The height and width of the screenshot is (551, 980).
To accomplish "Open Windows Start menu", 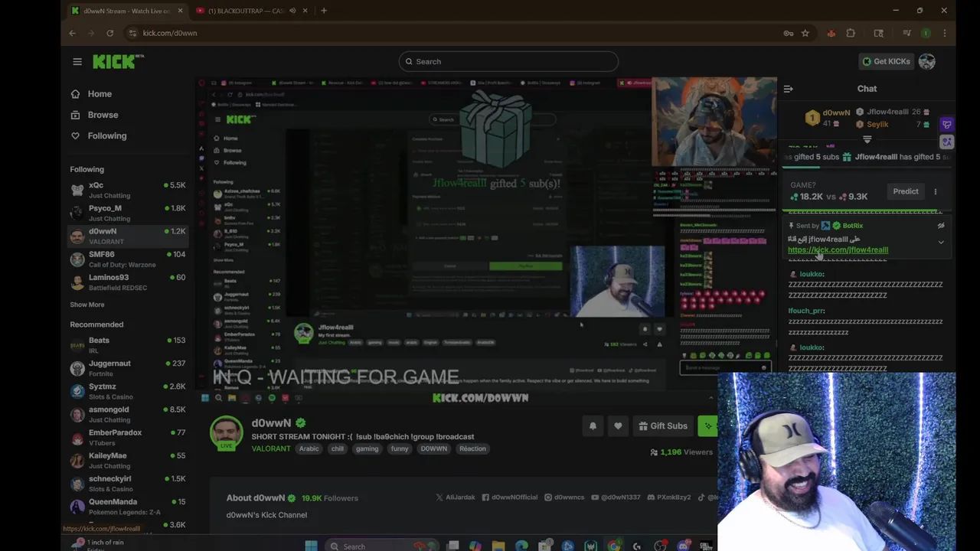I will coord(311,546).
